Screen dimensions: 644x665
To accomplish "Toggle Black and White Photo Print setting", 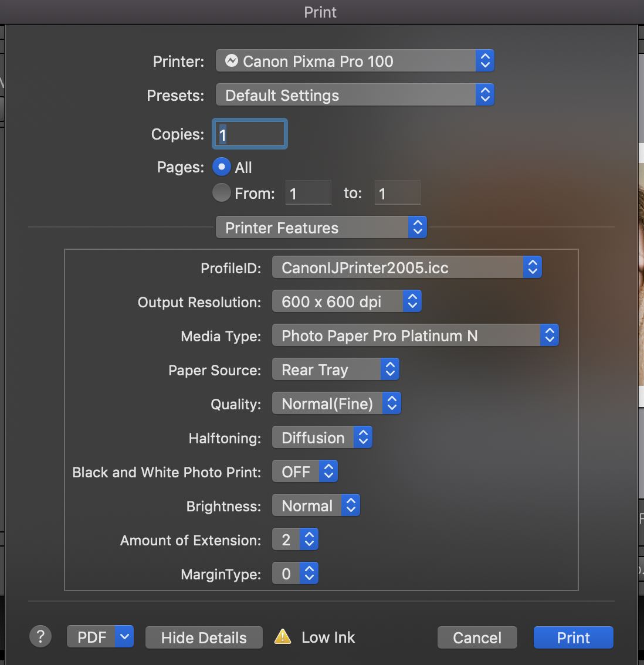I will 305,471.
